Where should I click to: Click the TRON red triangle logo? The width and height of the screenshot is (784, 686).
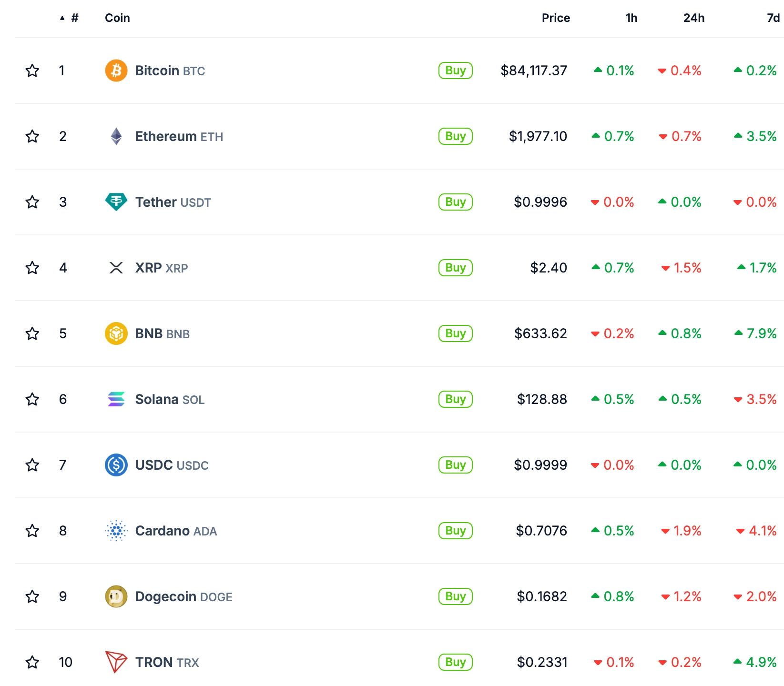click(x=116, y=662)
